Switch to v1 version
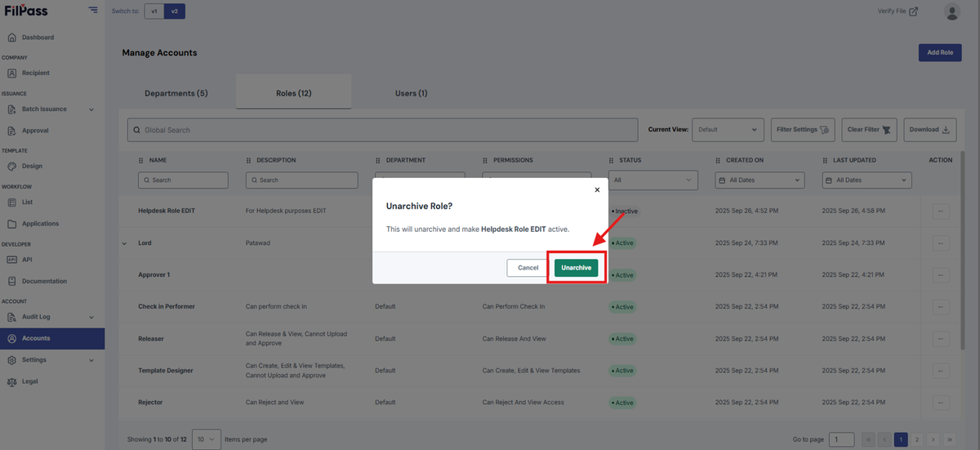This screenshot has height=450, width=980. (x=154, y=11)
